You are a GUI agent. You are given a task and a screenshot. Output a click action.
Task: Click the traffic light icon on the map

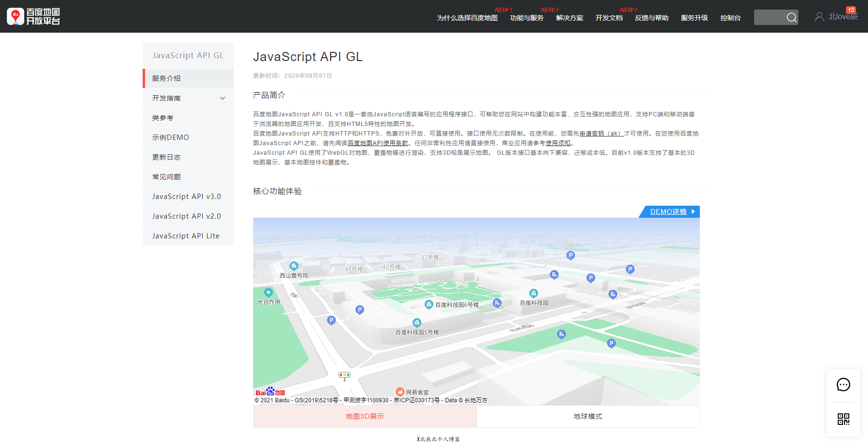tap(344, 375)
